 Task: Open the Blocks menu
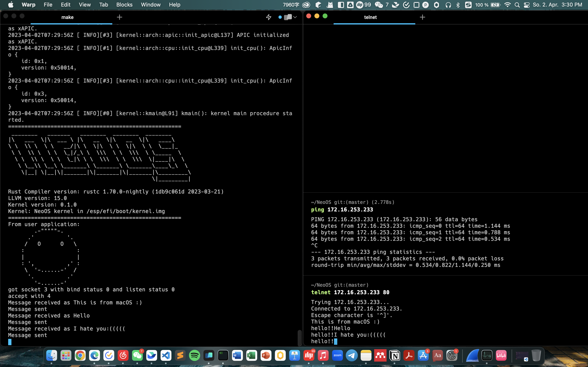[x=124, y=5]
